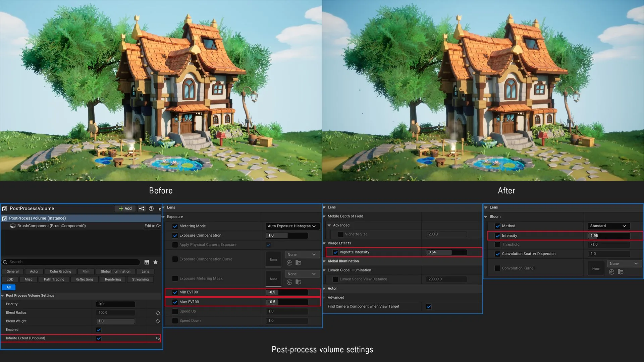Image resolution: width=644 pixels, height=362 pixels.
Task: Toggle the favorites star filter icon
Action: click(155, 262)
